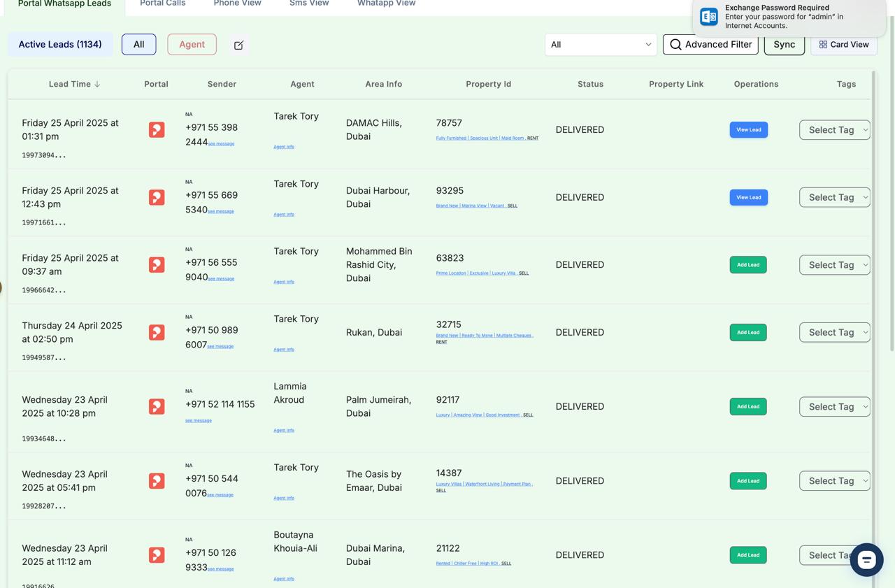The image size is (895, 588).
Task: Open Select Tag for property 63823
Action: 835,265
